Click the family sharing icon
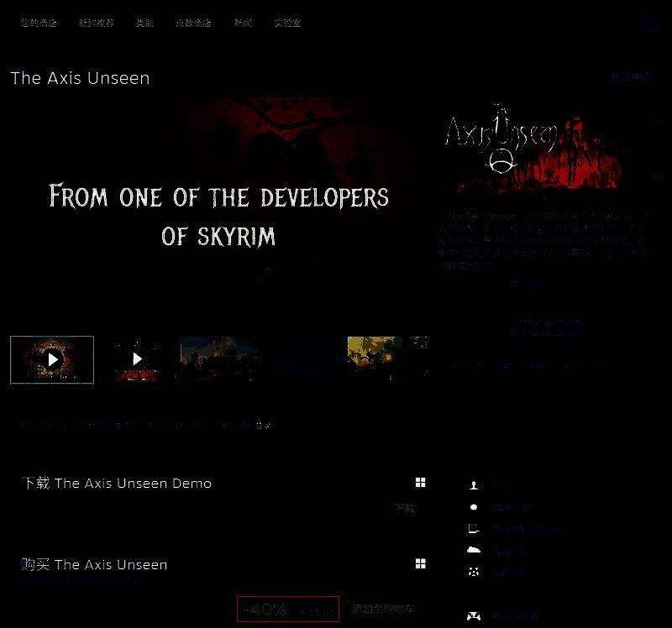The width and height of the screenshot is (672, 628). coord(474,572)
